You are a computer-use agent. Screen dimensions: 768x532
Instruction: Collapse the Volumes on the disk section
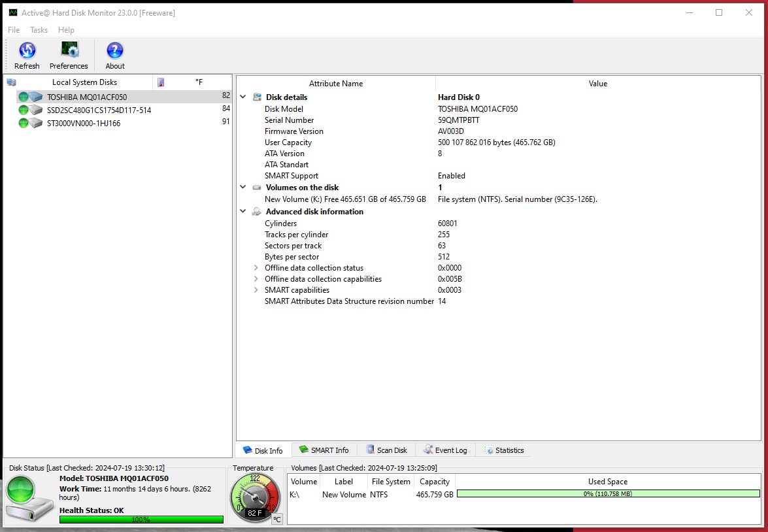point(243,188)
